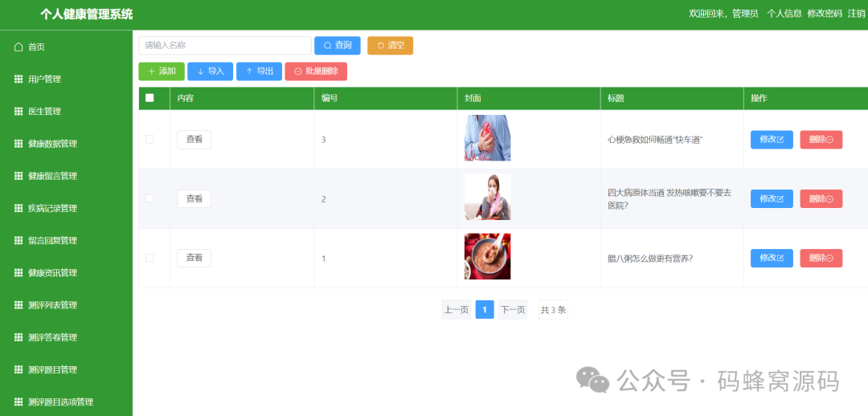Click the red 批量删除 button
This screenshot has width=868, height=416.
point(316,71)
